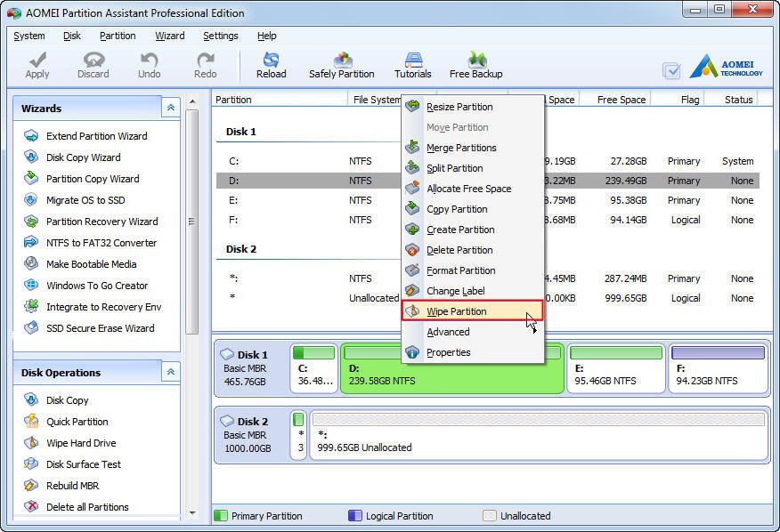The width and height of the screenshot is (780, 532).
Task: Click the Flag column header
Action: [x=679, y=100]
